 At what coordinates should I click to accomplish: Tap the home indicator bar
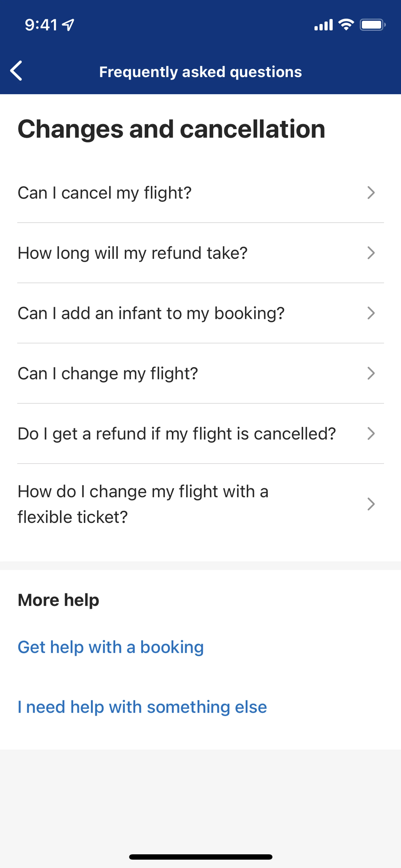(x=200, y=857)
